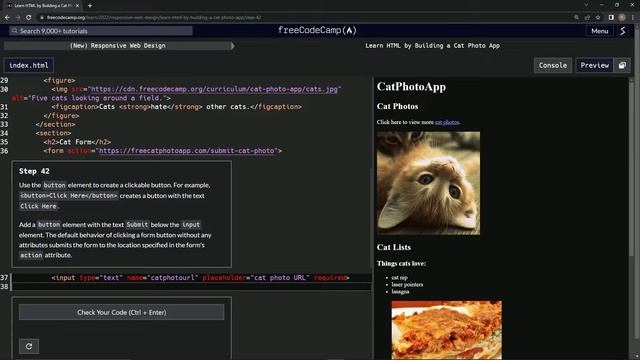Close the Learn HTML browser tab
This screenshot has height=360, width=640.
click(x=77, y=6)
